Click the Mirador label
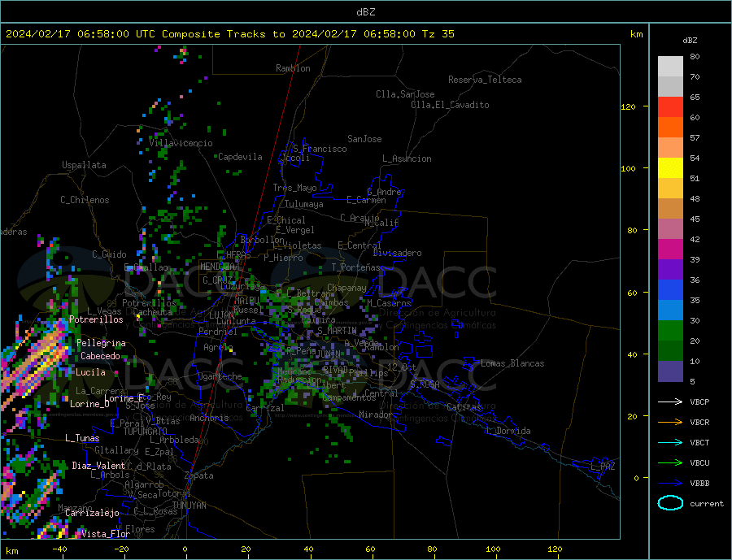 pyautogui.click(x=376, y=415)
